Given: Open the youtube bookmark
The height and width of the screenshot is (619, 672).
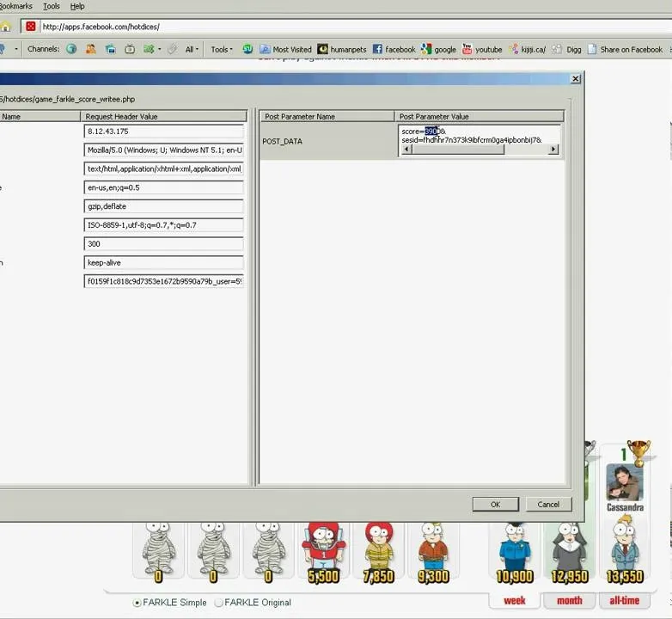Looking at the screenshot, I should [482, 49].
